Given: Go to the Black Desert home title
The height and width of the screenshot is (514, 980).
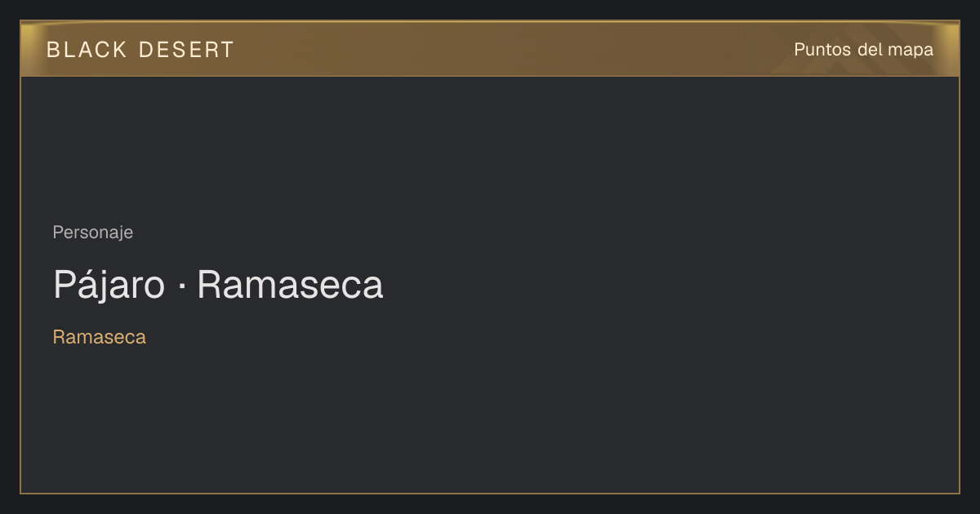Looking at the screenshot, I should coord(140,50).
